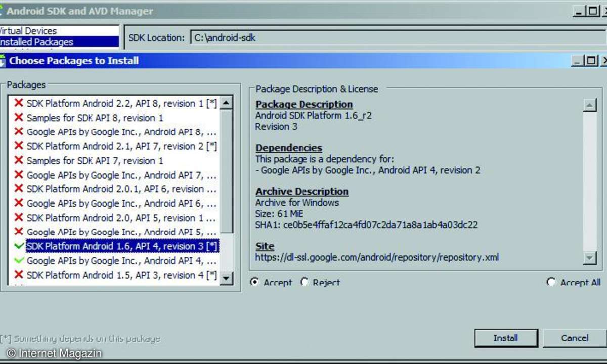The width and height of the screenshot is (607, 364).
Task: Click red X icon beside Google APIs Android API 7
Action: click(x=19, y=174)
